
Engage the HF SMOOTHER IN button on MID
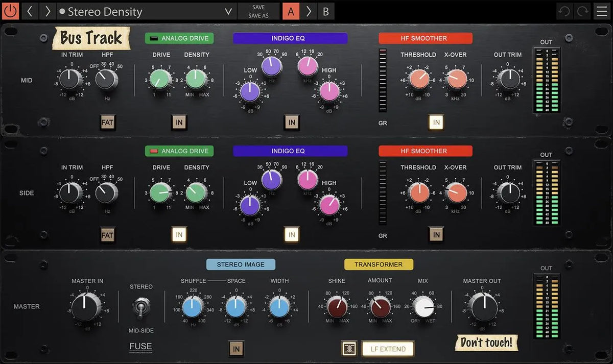coord(436,122)
